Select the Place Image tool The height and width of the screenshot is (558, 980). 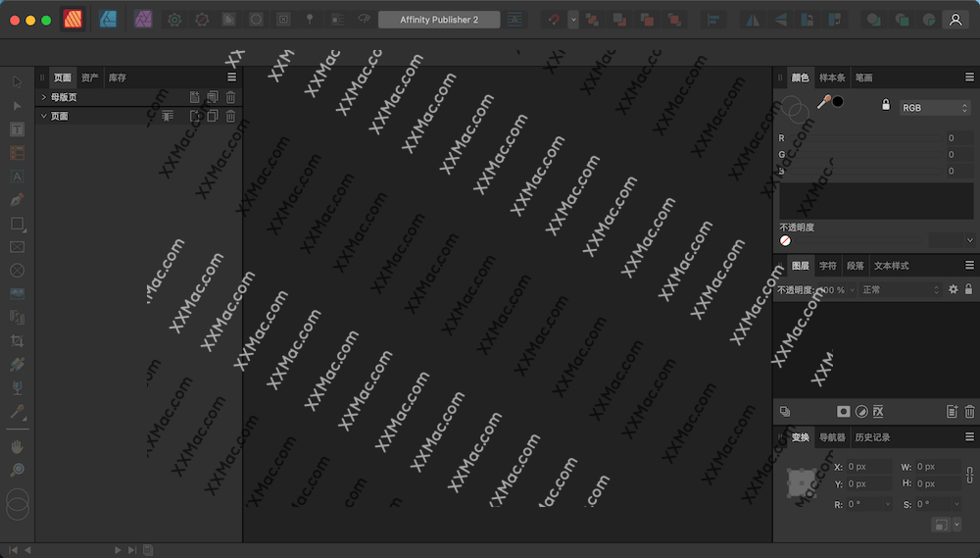17,293
